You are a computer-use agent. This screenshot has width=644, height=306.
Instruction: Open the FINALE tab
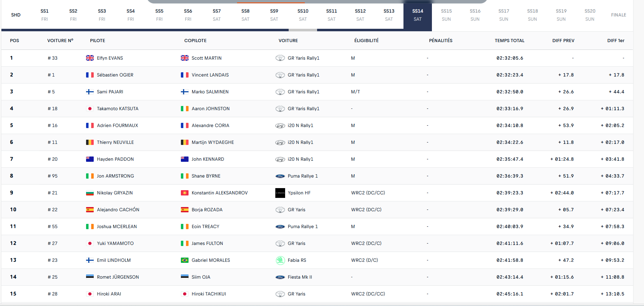(x=619, y=15)
